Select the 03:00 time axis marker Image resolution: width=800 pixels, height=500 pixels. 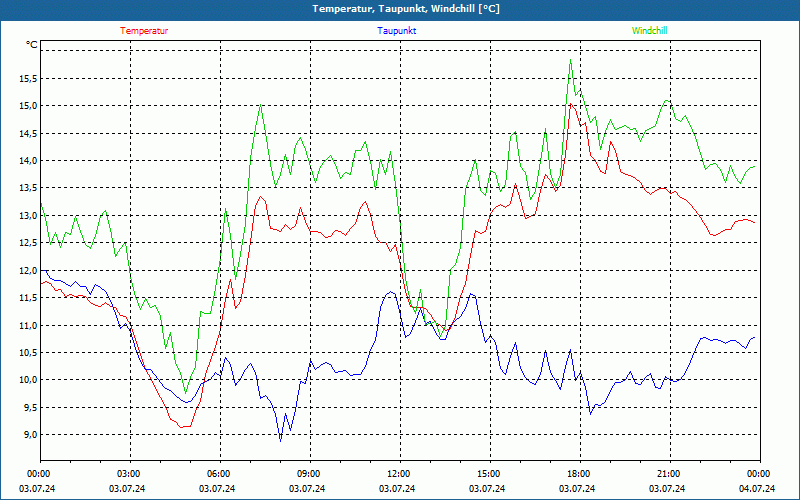pos(129,474)
